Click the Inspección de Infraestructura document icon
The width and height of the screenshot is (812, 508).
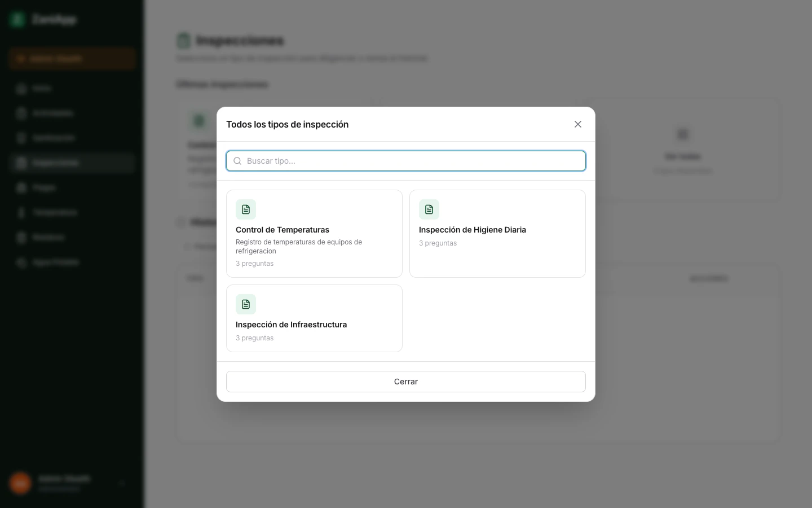[x=246, y=304]
